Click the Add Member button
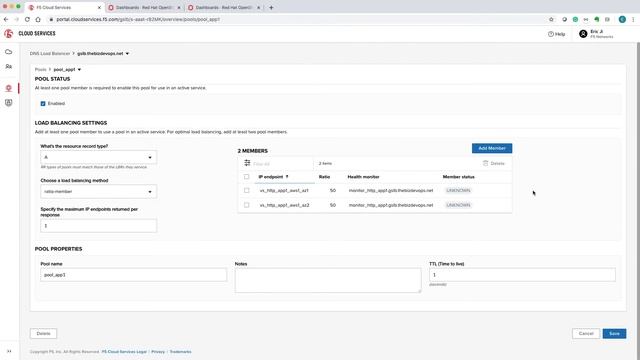Image resolution: width=640 pixels, height=360 pixels. (492, 148)
